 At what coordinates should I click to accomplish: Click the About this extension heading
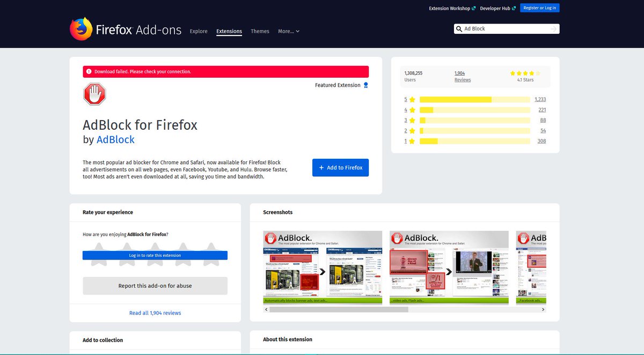288,339
